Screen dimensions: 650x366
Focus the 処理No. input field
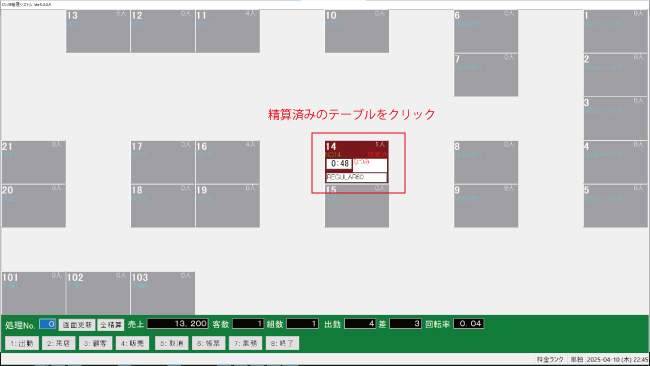tap(48, 324)
